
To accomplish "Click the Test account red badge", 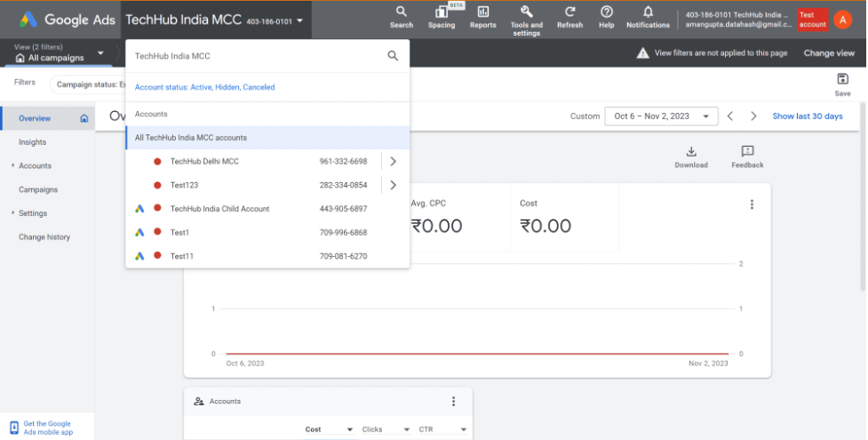I will click(812, 20).
